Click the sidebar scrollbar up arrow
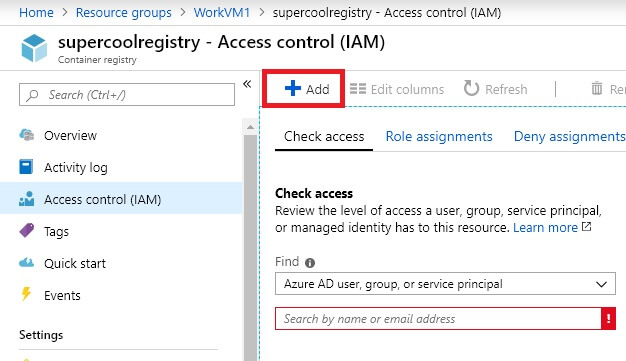 250,127
